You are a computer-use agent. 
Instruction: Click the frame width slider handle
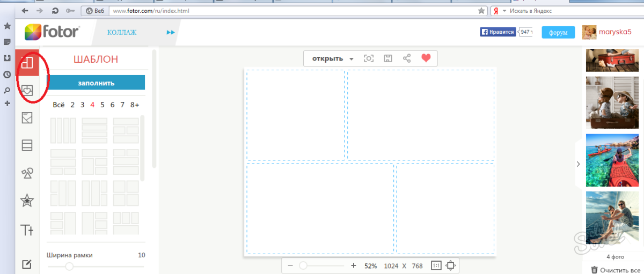click(x=69, y=266)
